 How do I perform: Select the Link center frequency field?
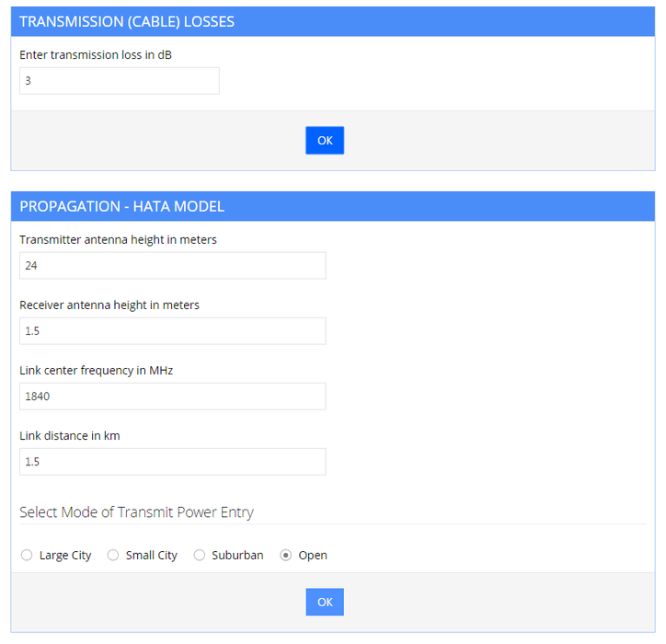172,397
